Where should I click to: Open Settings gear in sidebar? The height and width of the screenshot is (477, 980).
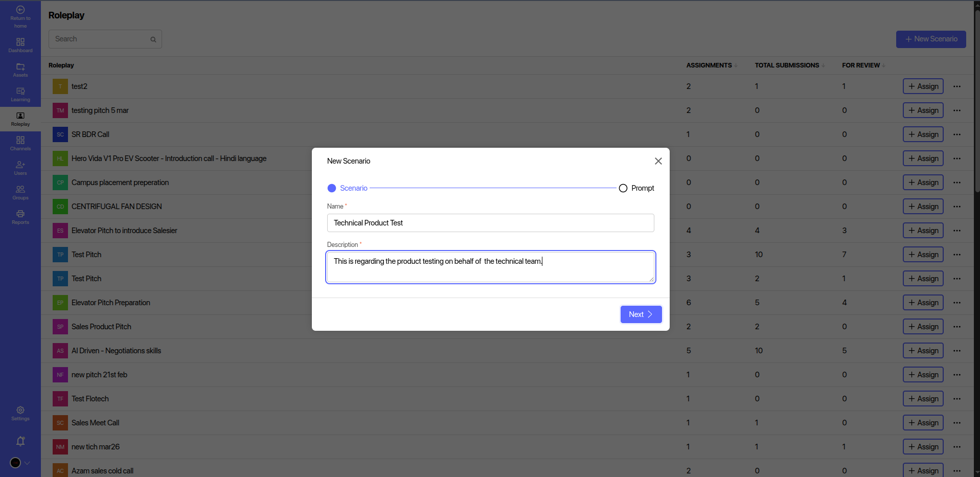pyautogui.click(x=20, y=413)
